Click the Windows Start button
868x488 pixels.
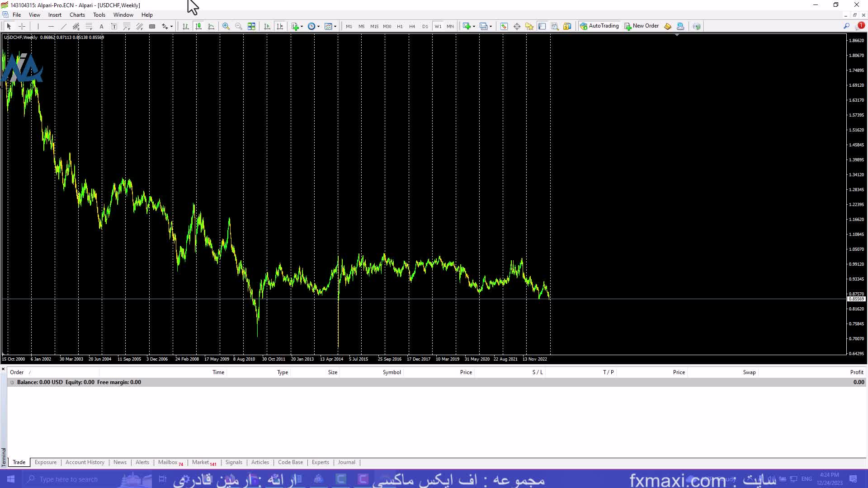(11, 479)
